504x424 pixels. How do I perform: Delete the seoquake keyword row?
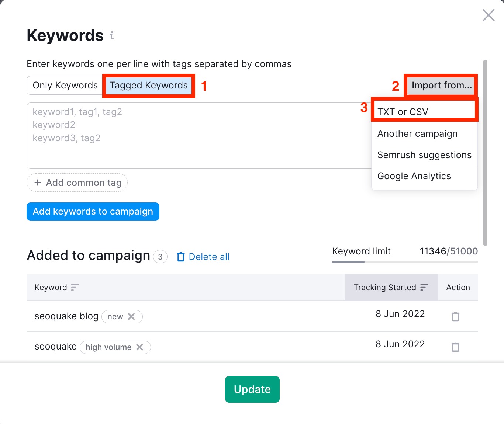pos(455,347)
